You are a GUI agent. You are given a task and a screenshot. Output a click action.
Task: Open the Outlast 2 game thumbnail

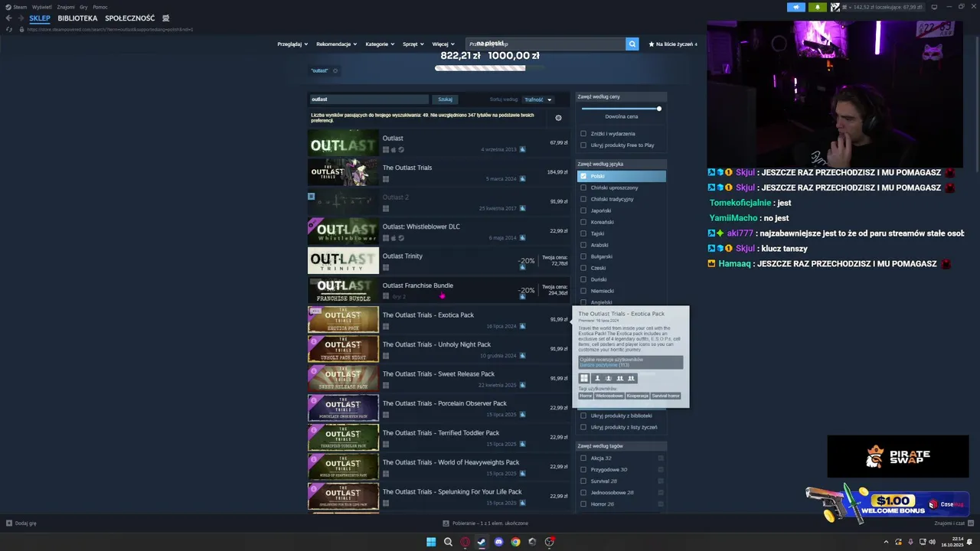click(x=343, y=202)
